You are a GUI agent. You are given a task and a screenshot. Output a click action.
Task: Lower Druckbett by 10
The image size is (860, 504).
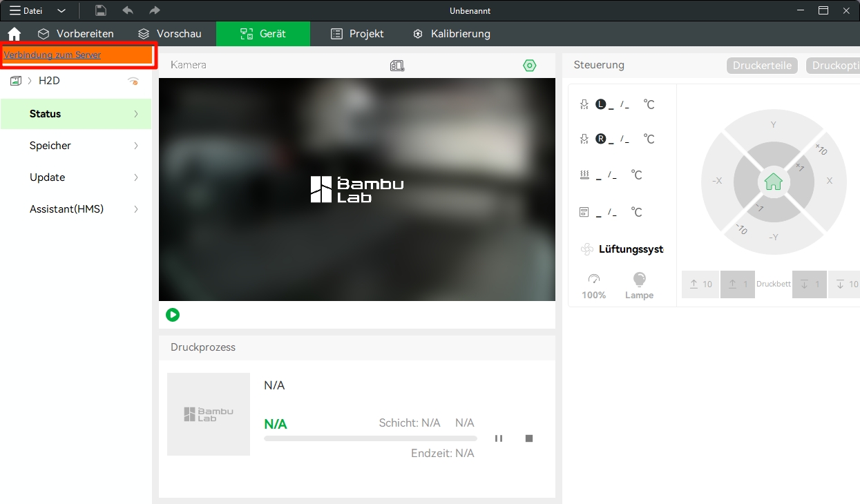click(x=844, y=284)
